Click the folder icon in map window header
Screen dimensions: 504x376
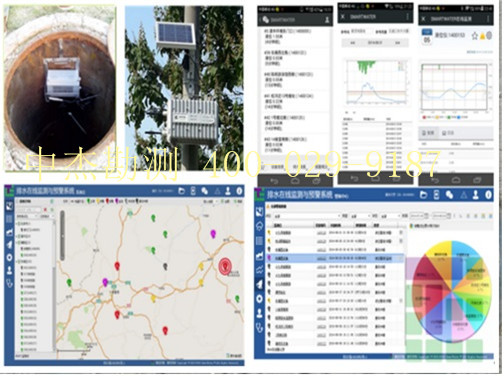[x=182, y=191]
